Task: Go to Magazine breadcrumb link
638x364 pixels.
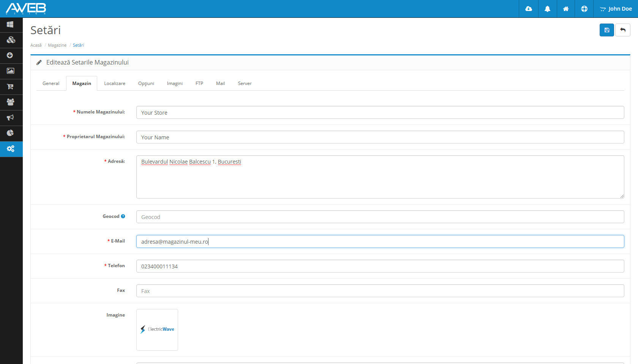Action: coord(57,45)
